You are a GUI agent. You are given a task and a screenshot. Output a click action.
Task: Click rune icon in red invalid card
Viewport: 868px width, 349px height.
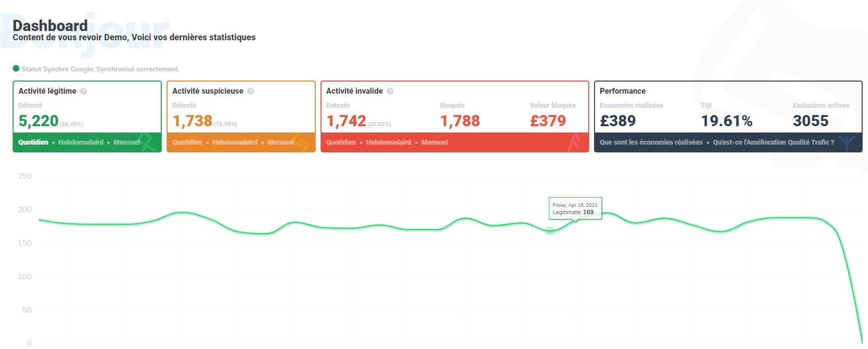[x=575, y=142]
